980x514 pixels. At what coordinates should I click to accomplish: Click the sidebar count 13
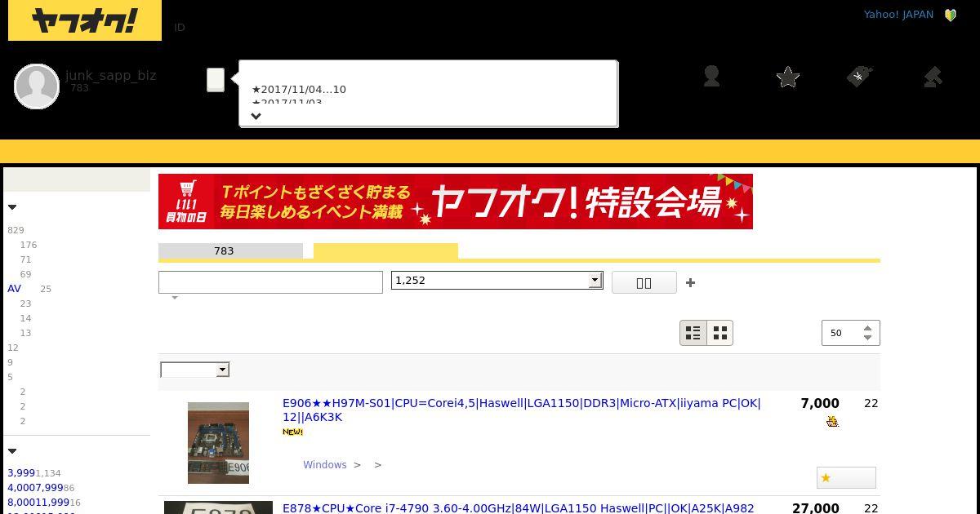pos(25,333)
